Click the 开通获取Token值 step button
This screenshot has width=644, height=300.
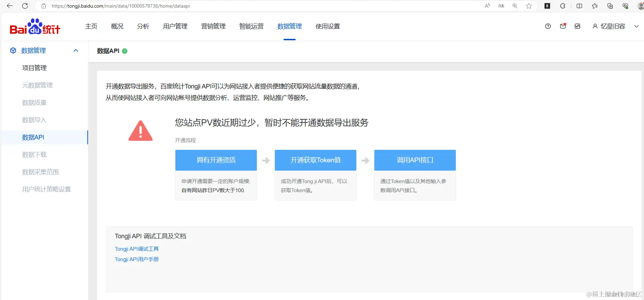[315, 160]
